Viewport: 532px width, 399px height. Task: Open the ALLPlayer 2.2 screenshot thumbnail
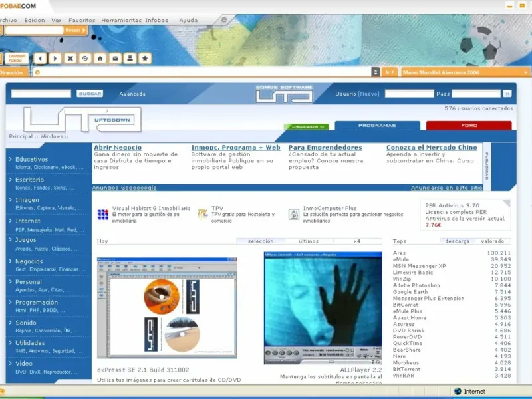tap(323, 308)
